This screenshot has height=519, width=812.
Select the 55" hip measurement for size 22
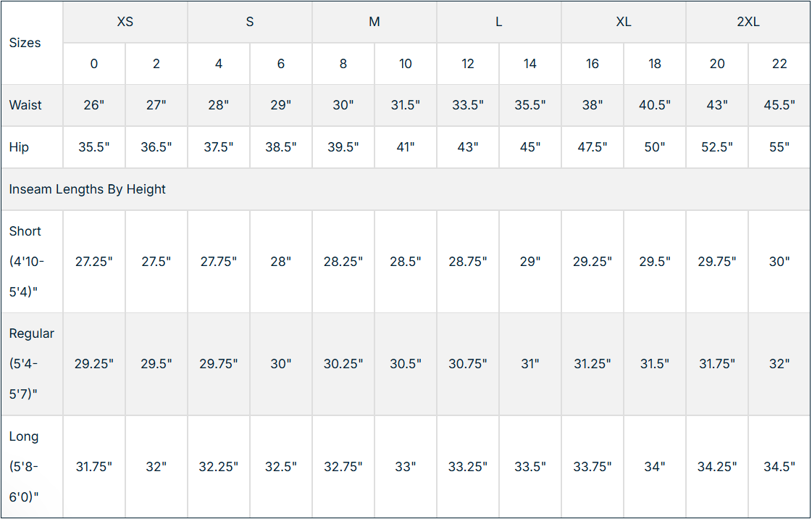pos(779,147)
